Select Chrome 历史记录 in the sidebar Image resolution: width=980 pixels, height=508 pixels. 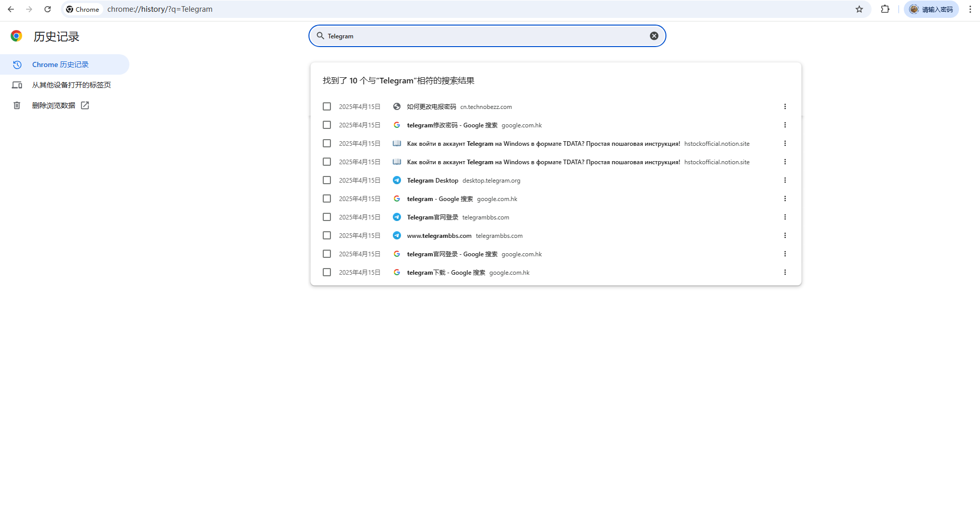[64, 64]
